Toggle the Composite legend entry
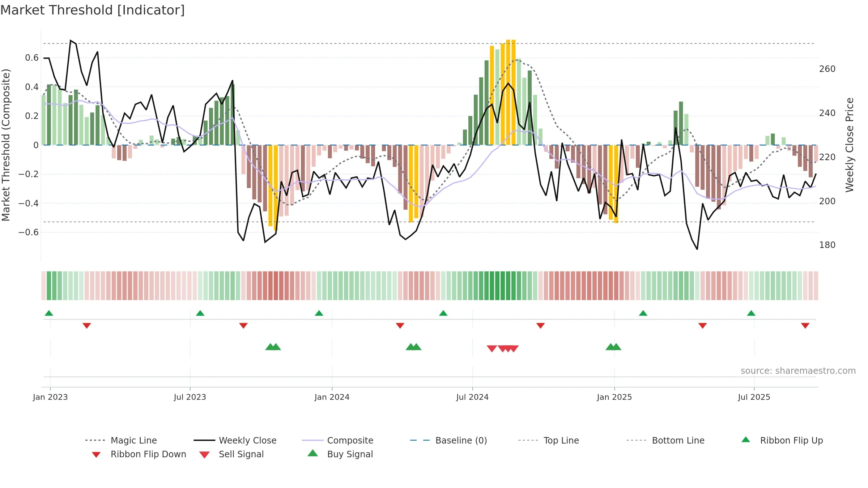Viewport: 868px width, 488px height. (337, 440)
